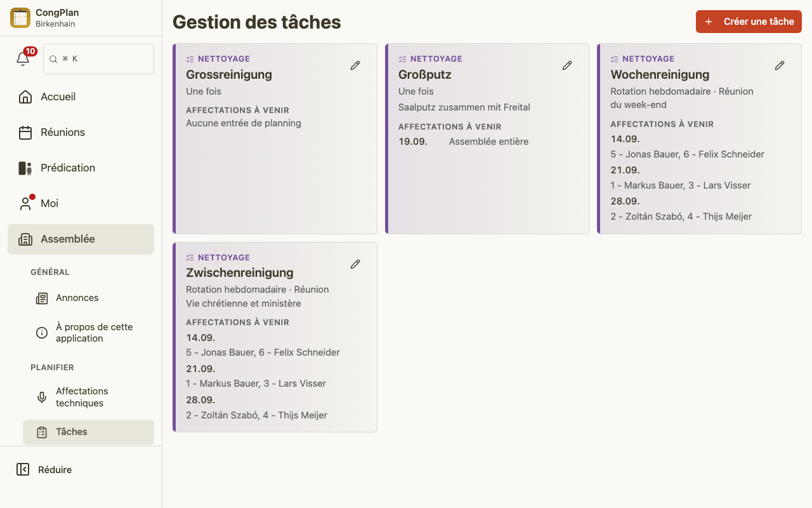812x508 pixels.
Task: Click the Accueil house icon
Action: pos(25,97)
